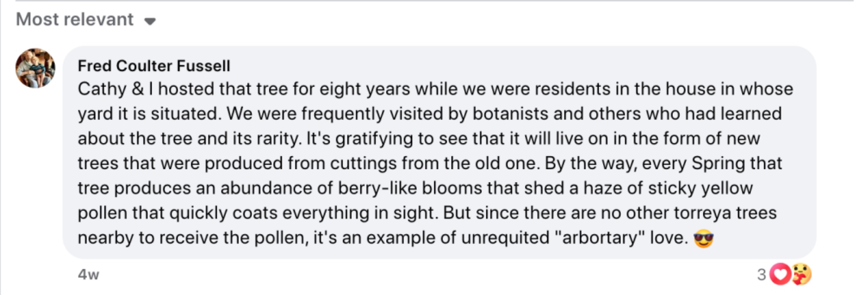Screen dimensions: 868x295
Task: Click the sunglasses emoji in the comment
Action: (x=703, y=238)
